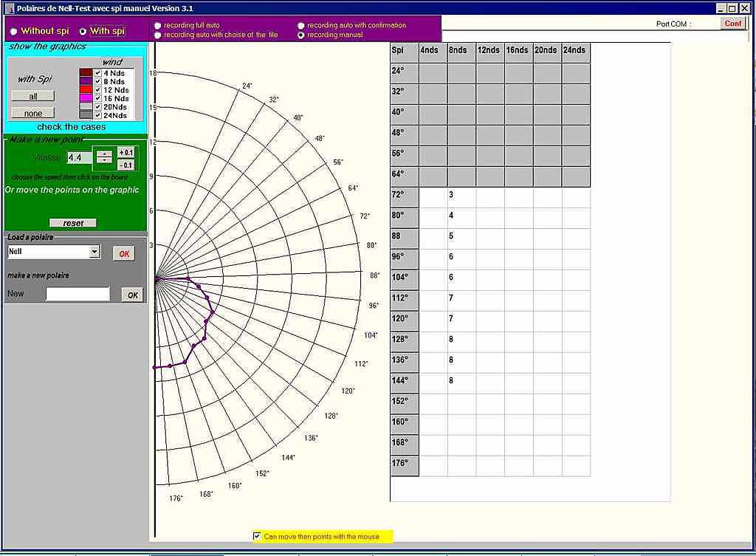
Task: Click the speed field showing 4.4
Action: coord(79,158)
